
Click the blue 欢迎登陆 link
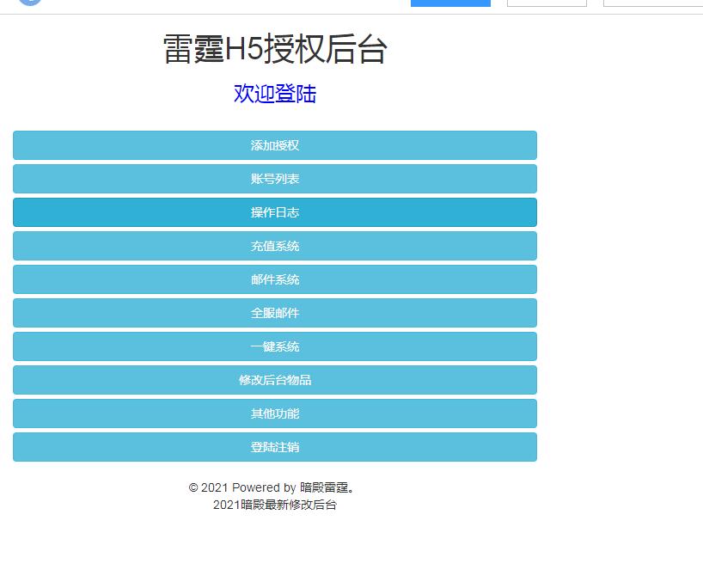(x=275, y=94)
